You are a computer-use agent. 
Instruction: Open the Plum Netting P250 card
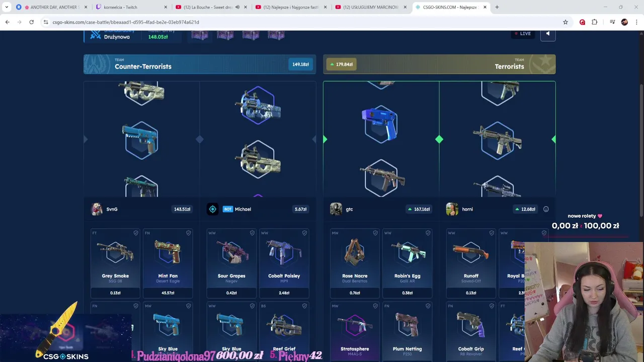(407, 332)
